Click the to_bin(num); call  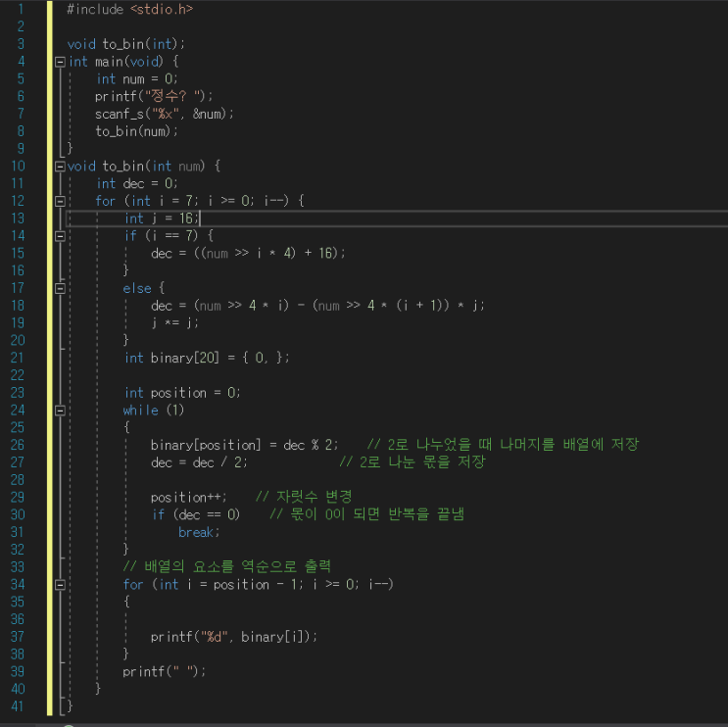[137, 131]
